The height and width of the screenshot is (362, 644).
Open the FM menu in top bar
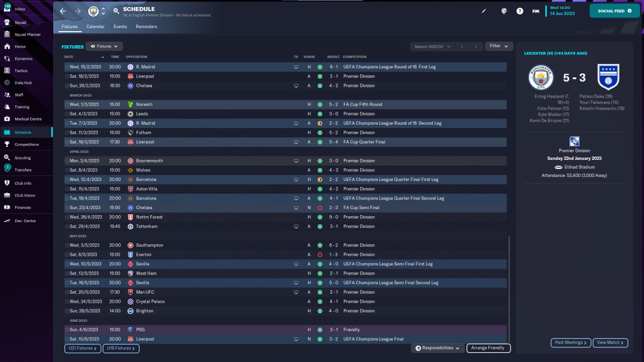point(536,11)
